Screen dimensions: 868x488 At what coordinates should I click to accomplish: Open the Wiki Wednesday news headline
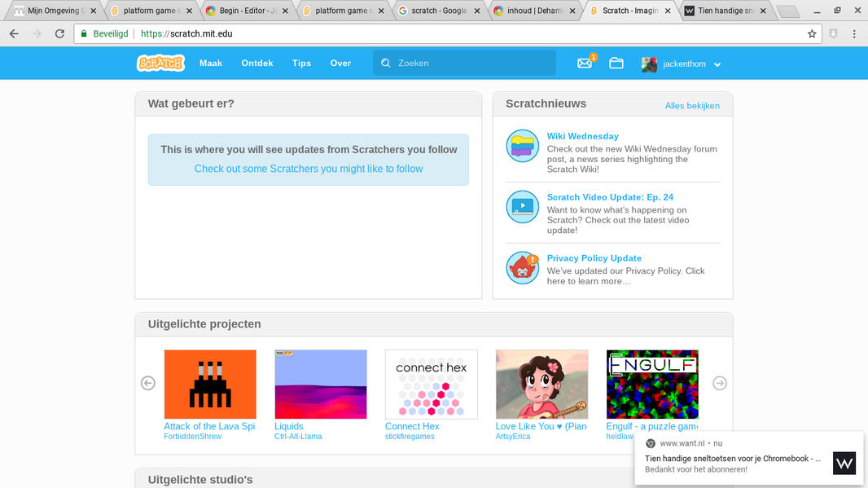pos(582,136)
